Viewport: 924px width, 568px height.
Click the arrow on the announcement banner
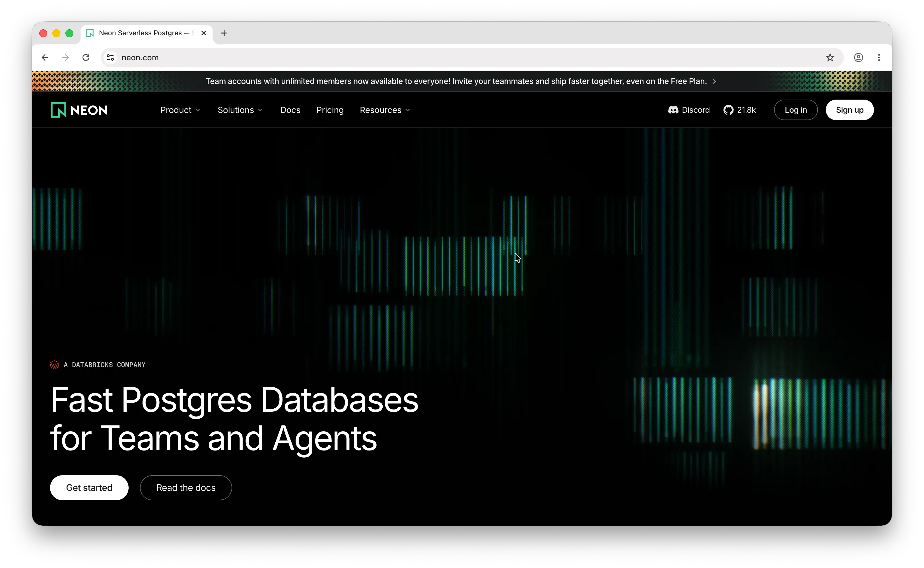coord(715,81)
